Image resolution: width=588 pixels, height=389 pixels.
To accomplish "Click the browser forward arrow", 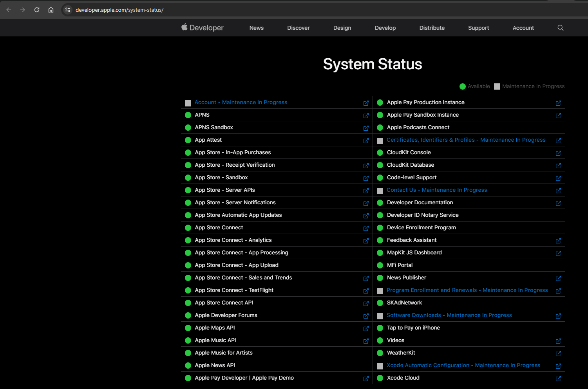I will tap(23, 10).
